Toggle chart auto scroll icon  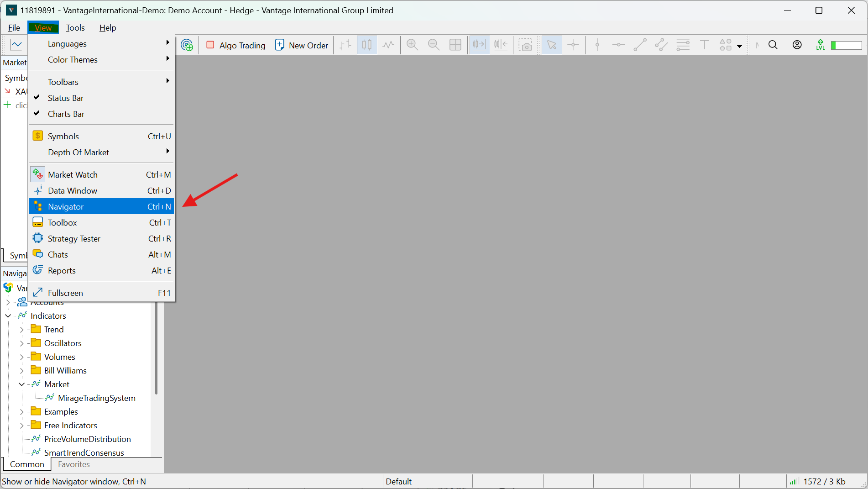click(x=480, y=45)
